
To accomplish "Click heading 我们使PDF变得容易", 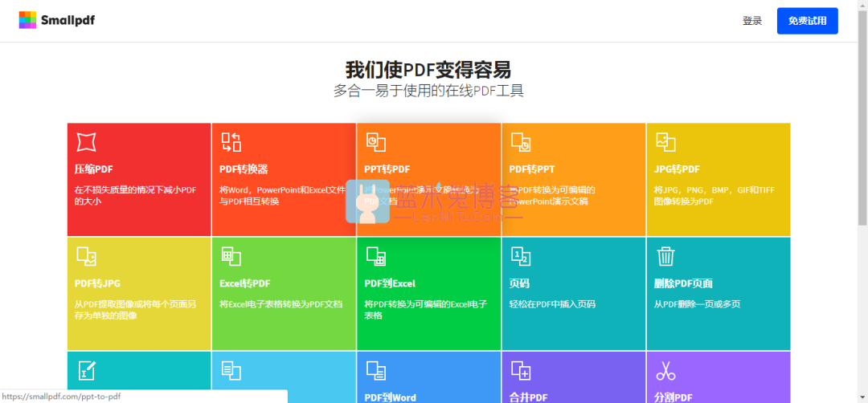I will pyautogui.click(x=428, y=70).
